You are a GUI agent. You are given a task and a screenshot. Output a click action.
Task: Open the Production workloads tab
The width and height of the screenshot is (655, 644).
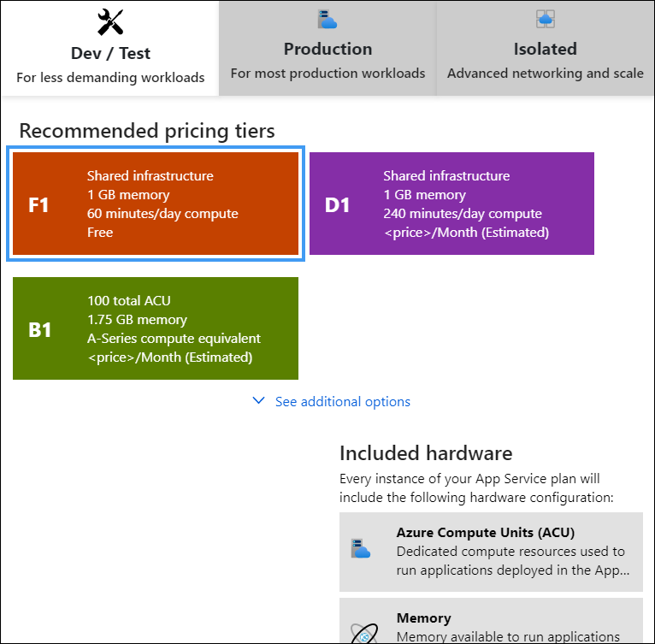pos(327,49)
